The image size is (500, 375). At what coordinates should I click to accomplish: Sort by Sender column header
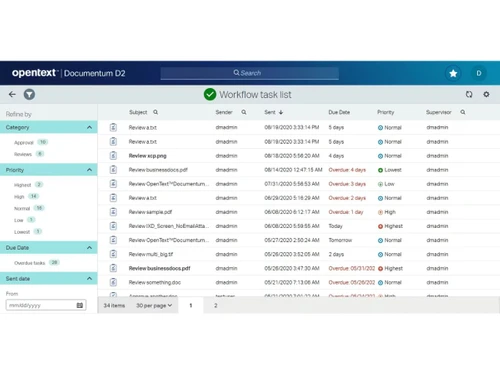pyautogui.click(x=224, y=112)
